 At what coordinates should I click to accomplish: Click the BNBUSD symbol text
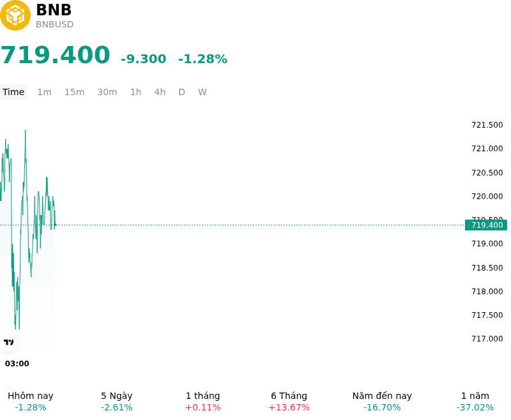click(55, 24)
